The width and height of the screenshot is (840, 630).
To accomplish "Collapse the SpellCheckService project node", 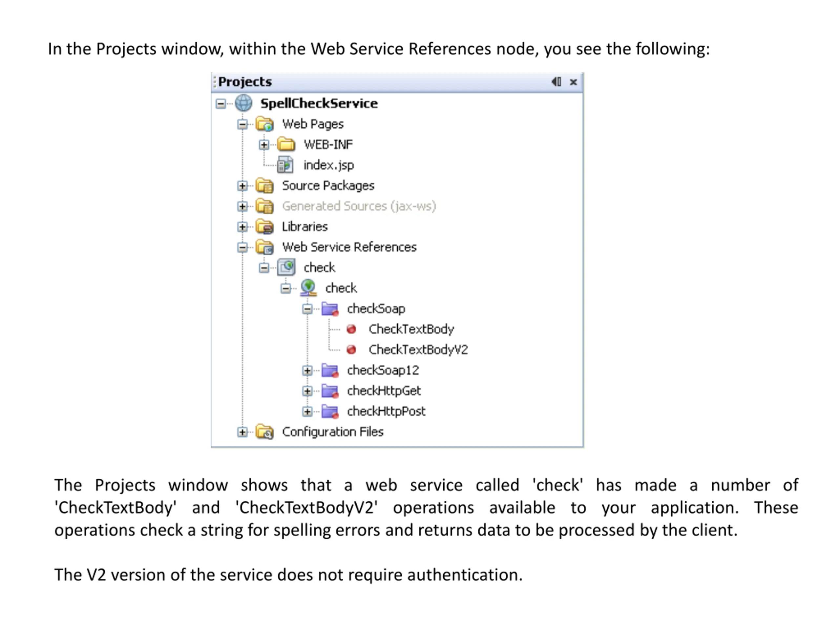I will point(220,104).
